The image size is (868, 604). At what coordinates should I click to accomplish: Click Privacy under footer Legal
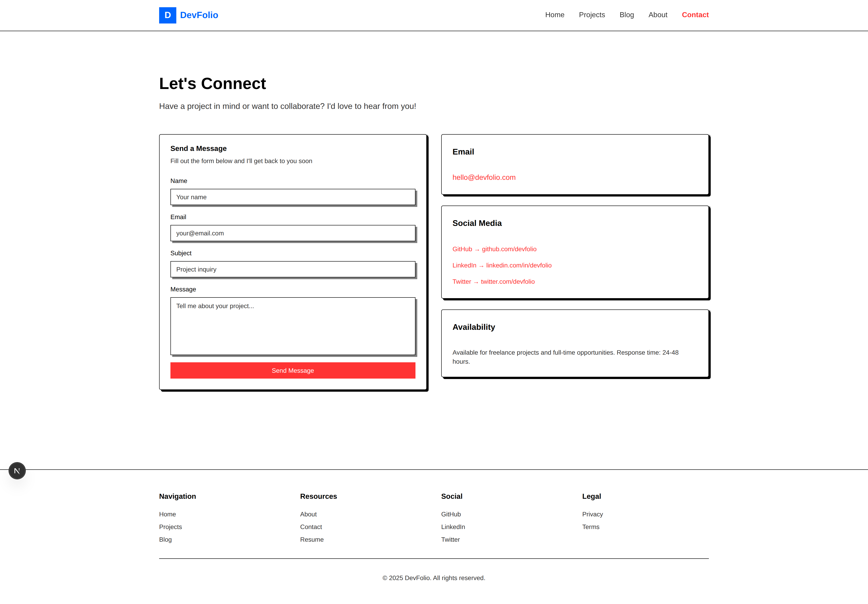coord(592,514)
